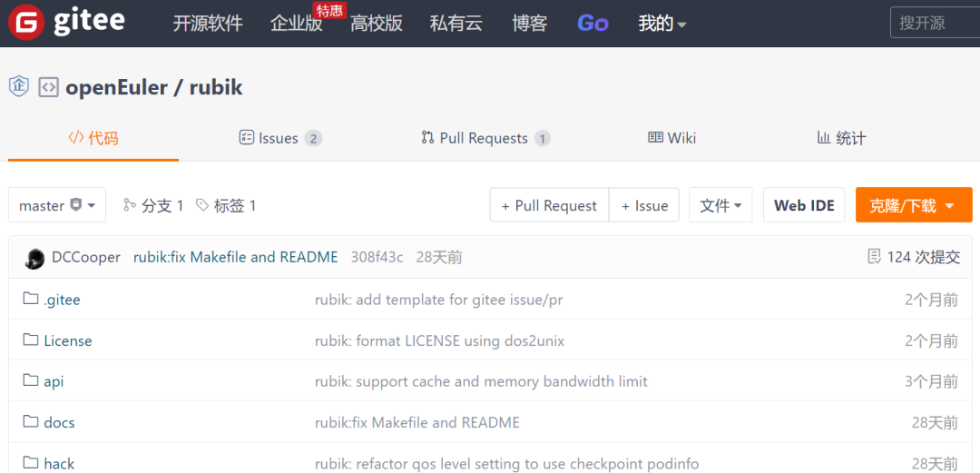Click the docs folder icon
This screenshot has width=980, height=473.
pyautogui.click(x=31, y=421)
